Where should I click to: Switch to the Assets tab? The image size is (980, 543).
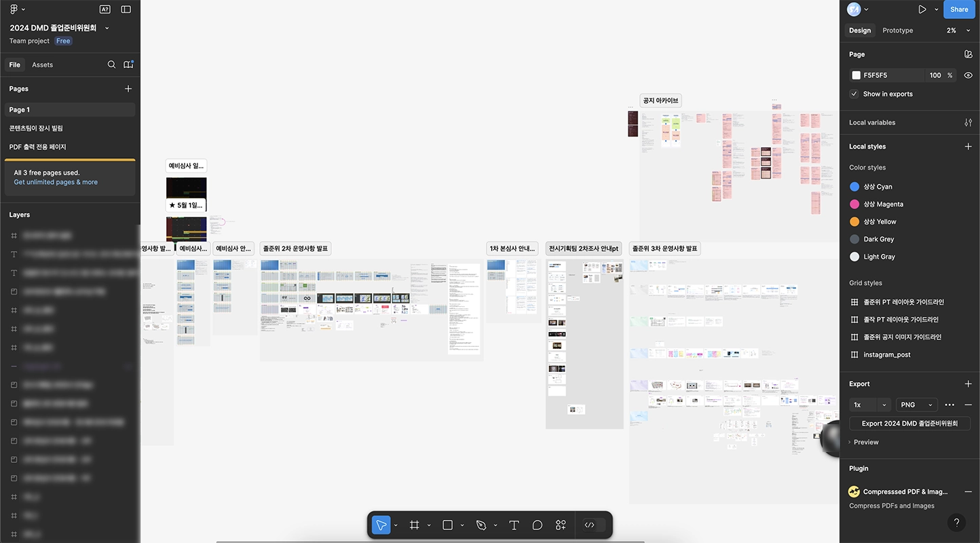pos(42,64)
